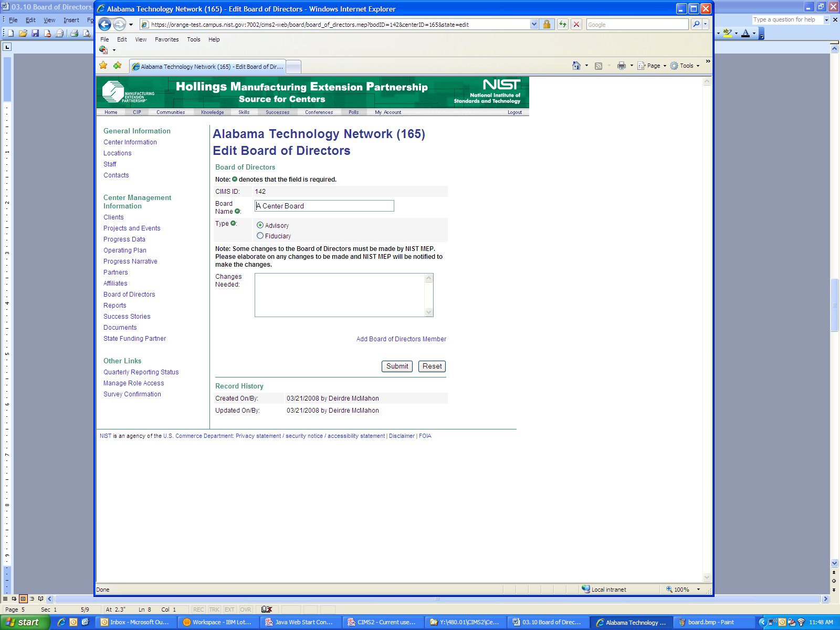Open the Insert menu in Word
This screenshot has height=630, width=840.
[x=71, y=20]
